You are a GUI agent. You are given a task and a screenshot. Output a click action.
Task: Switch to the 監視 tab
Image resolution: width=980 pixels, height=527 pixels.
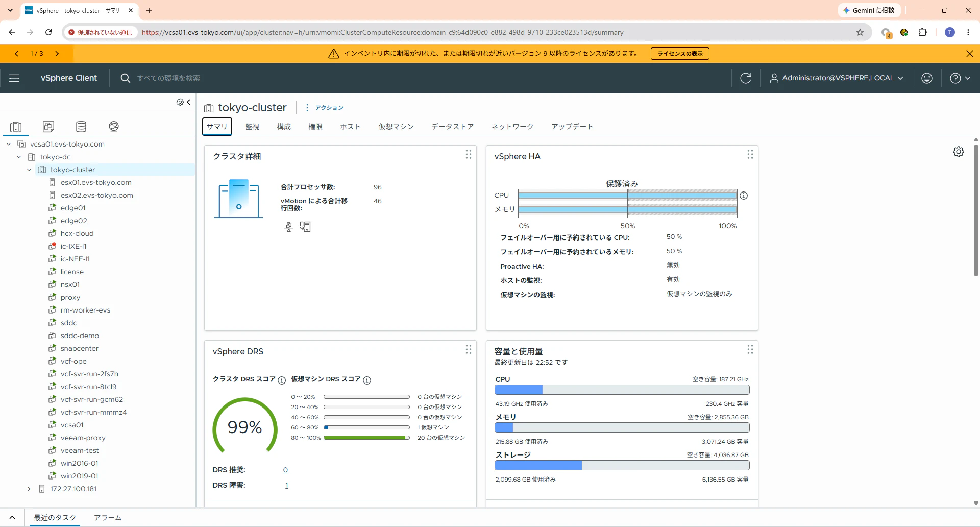(252, 127)
